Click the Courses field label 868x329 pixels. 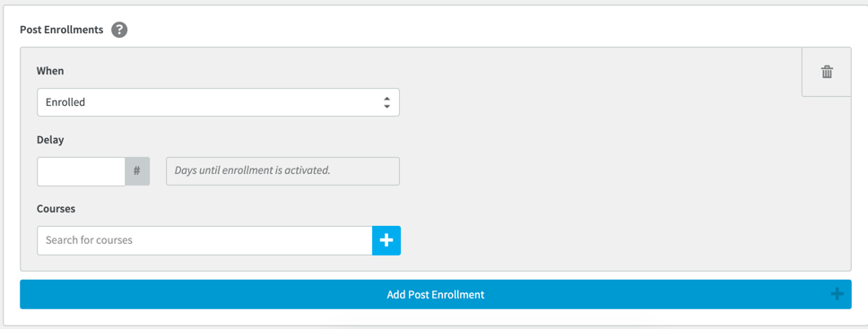tap(56, 209)
